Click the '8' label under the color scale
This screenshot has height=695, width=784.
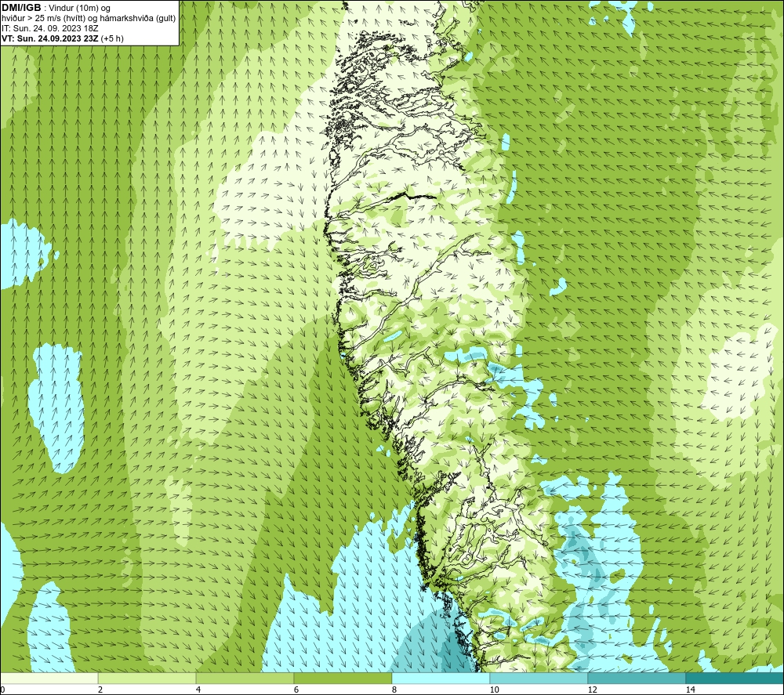(x=394, y=690)
